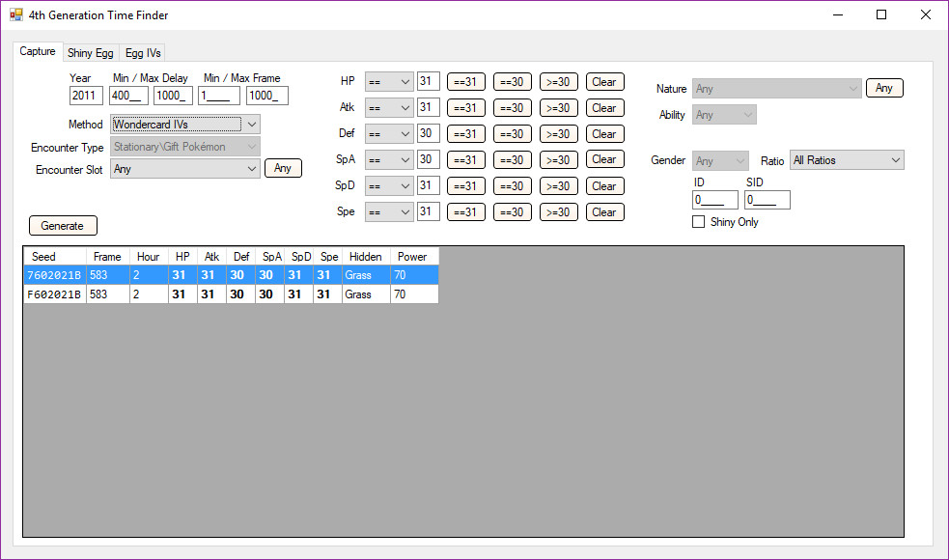The image size is (949, 560).
Task: Focus the Year input field
Action: coord(86,96)
